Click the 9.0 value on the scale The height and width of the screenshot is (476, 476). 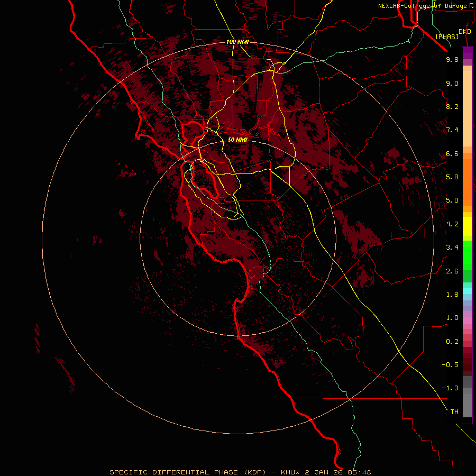452,83
